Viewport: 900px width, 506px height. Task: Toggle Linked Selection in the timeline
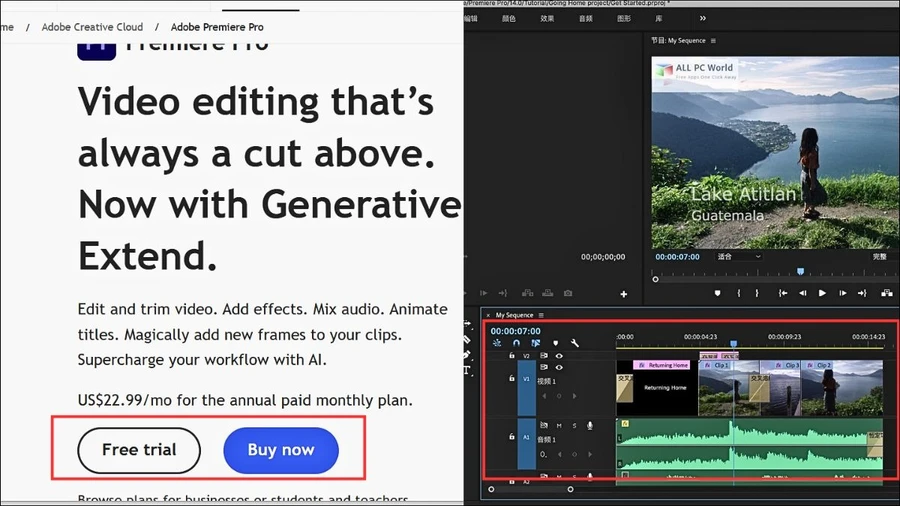tap(536, 343)
